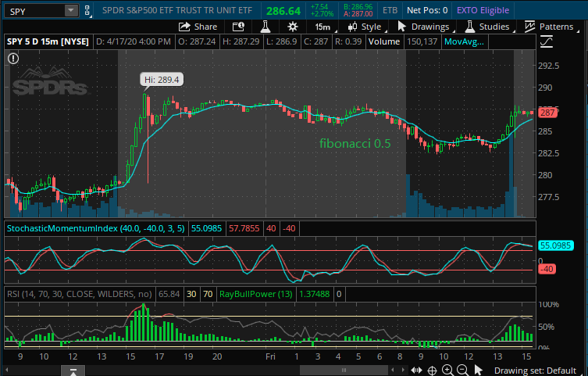
Task: Click the MovAvg... study label
Action: tap(464, 41)
